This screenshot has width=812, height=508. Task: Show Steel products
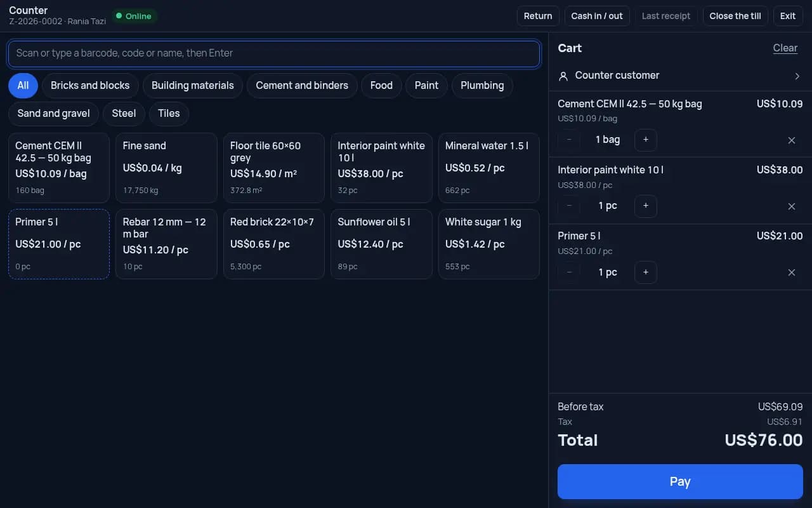click(x=124, y=114)
